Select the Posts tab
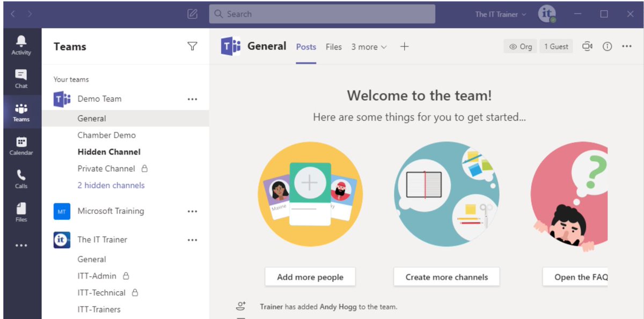644x319 pixels. point(305,47)
